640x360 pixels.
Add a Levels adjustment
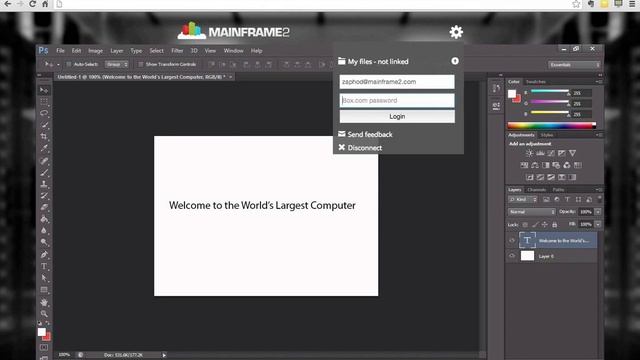click(x=540, y=153)
